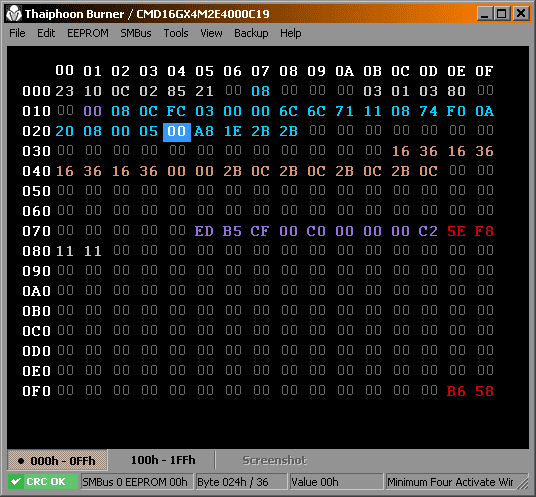Open the Edit menu
The height and width of the screenshot is (497, 536).
[46, 33]
